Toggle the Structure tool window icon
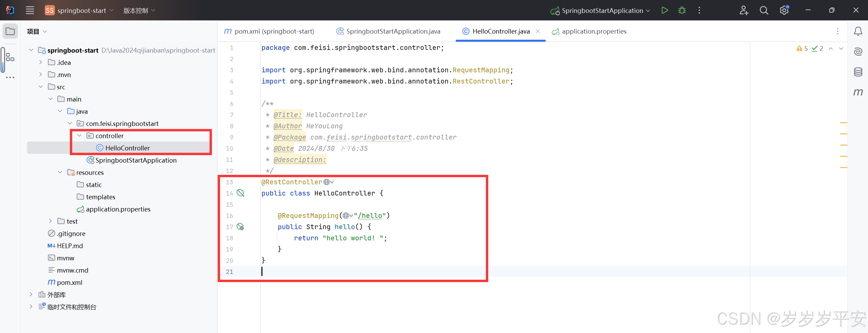 coord(10,57)
